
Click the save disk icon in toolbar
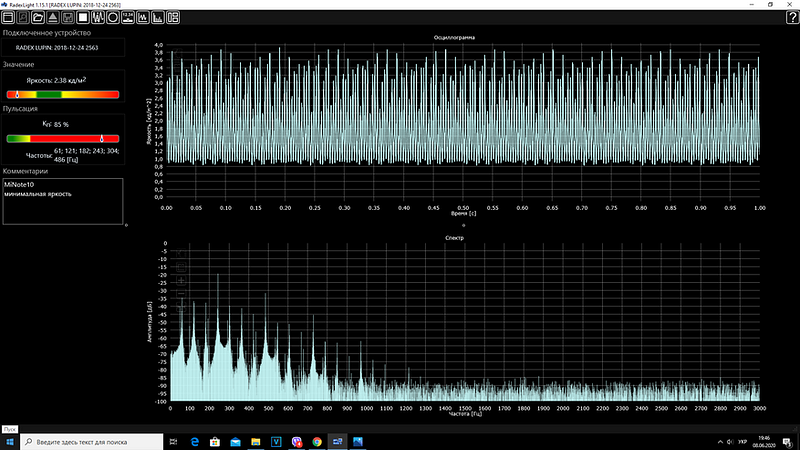pyautogui.click(x=68, y=18)
